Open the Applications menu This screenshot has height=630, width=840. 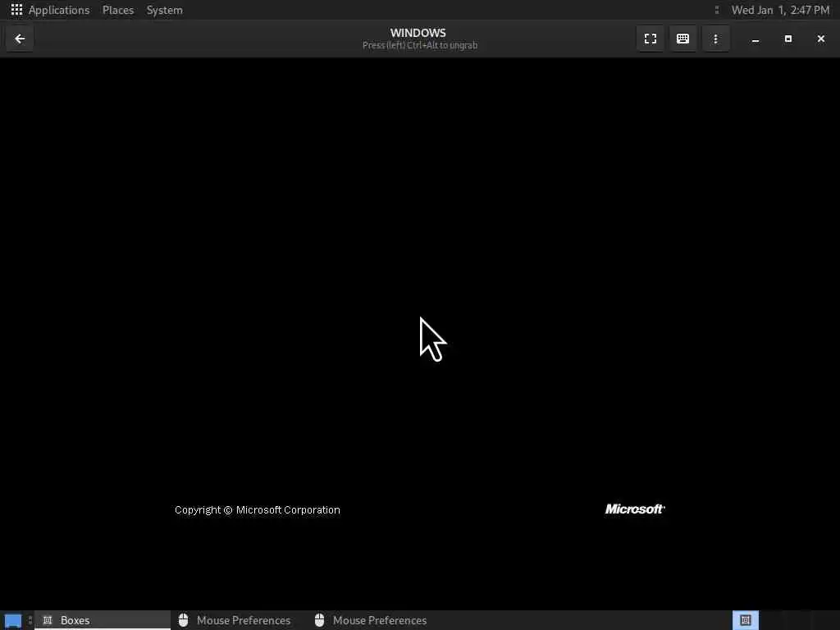[x=59, y=10]
